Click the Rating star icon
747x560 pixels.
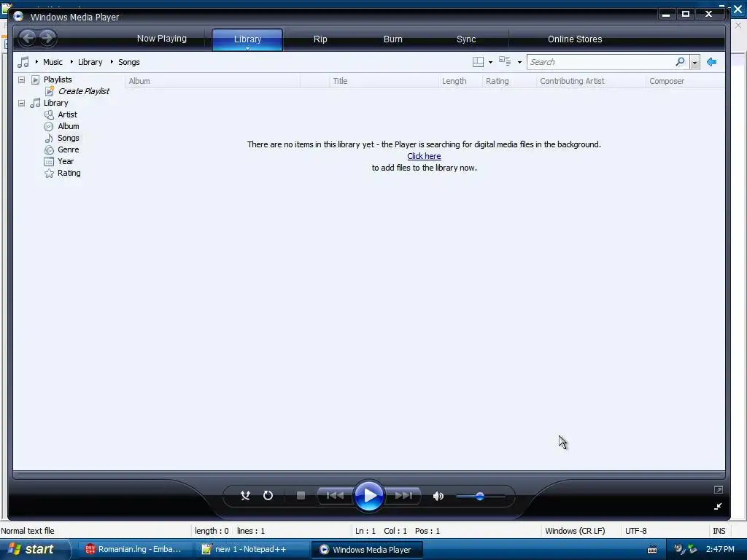tap(49, 174)
